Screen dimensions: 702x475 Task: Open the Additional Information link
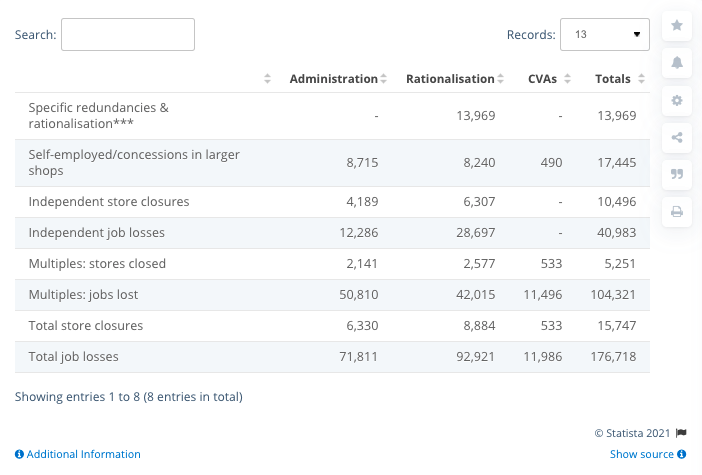[x=84, y=454]
